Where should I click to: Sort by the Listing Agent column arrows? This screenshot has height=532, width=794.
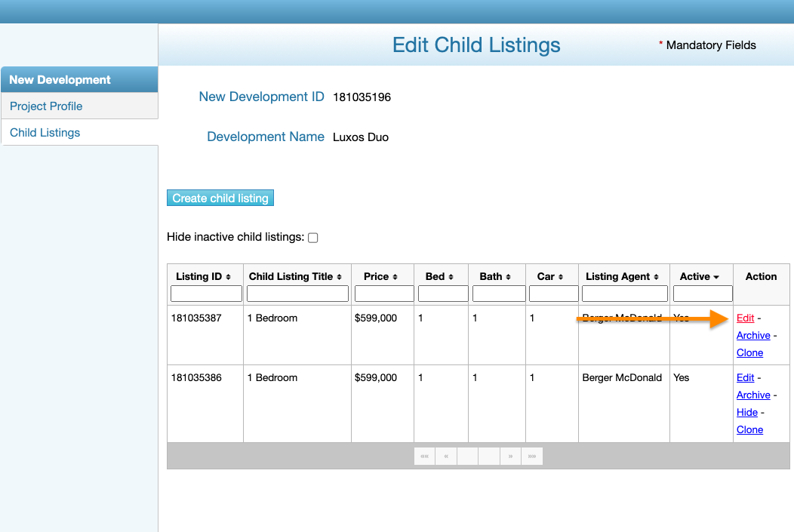(656, 277)
